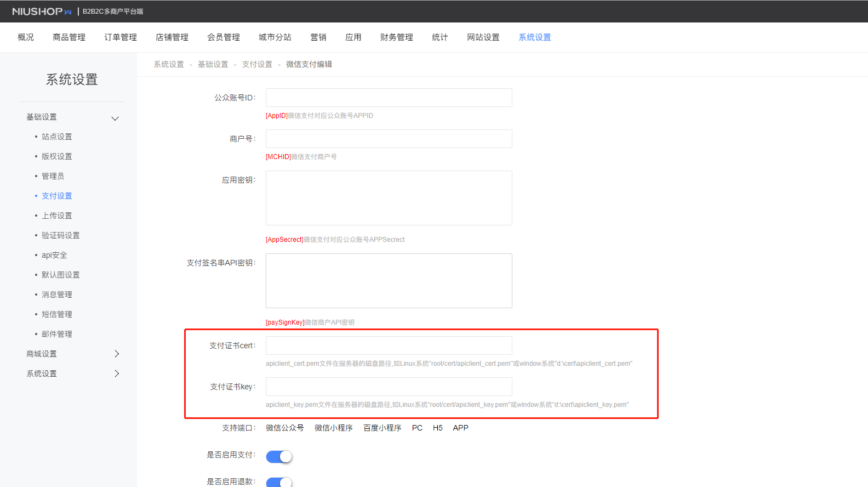Expand the 商城设置 sidebar section
This screenshot has width=868, height=487.
(x=116, y=354)
